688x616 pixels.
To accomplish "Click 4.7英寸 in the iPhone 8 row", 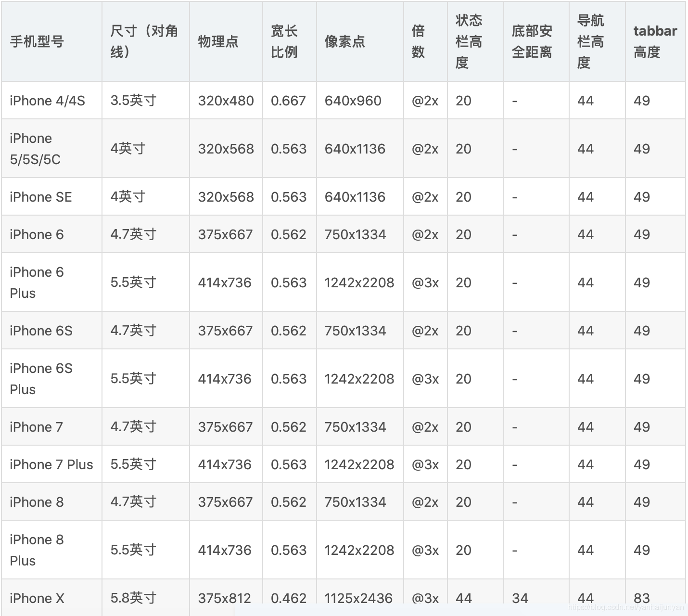I will [x=133, y=502].
